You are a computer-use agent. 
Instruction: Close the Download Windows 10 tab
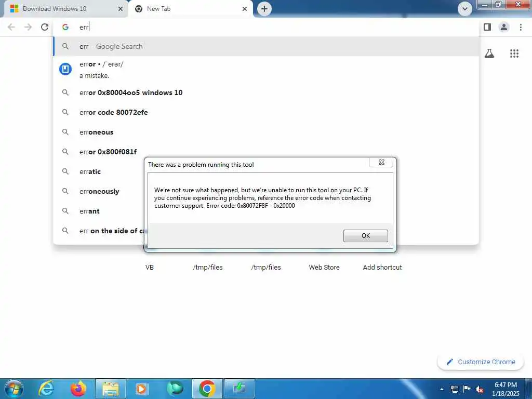[120, 9]
